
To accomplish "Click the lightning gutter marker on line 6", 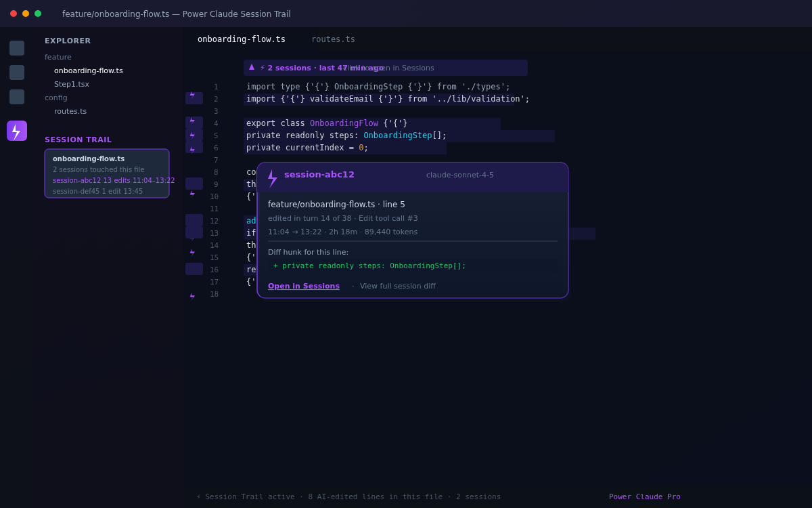I will point(192,150).
